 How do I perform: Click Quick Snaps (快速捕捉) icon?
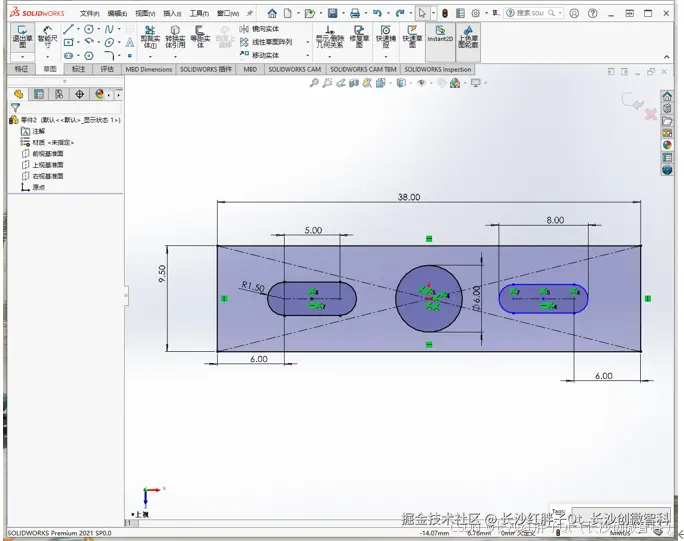[x=386, y=37]
